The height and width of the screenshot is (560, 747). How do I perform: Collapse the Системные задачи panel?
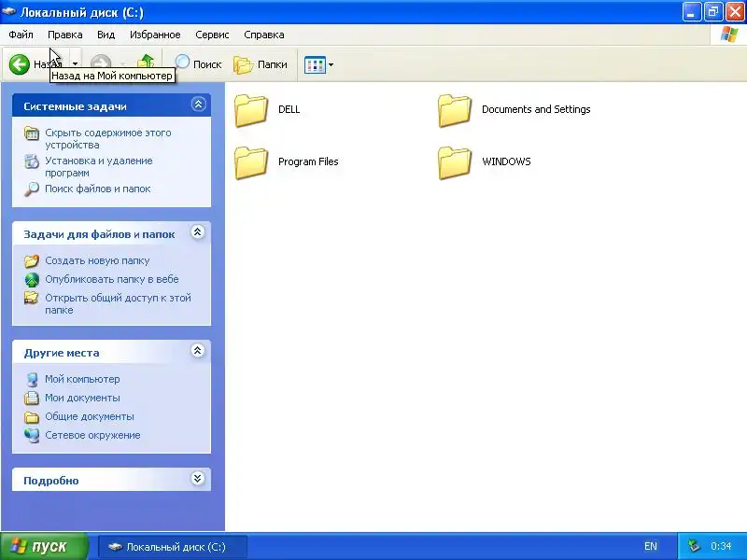[x=198, y=104]
